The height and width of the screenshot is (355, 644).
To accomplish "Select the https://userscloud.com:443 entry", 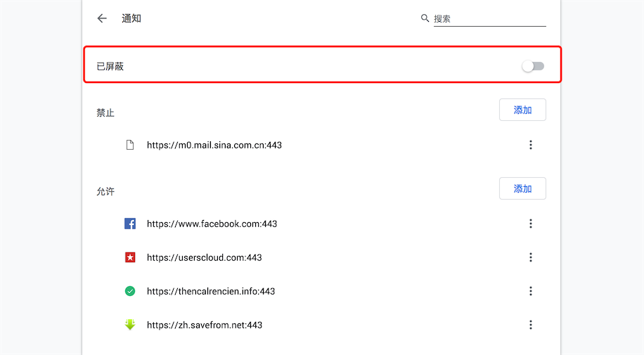I will tap(204, 257).
